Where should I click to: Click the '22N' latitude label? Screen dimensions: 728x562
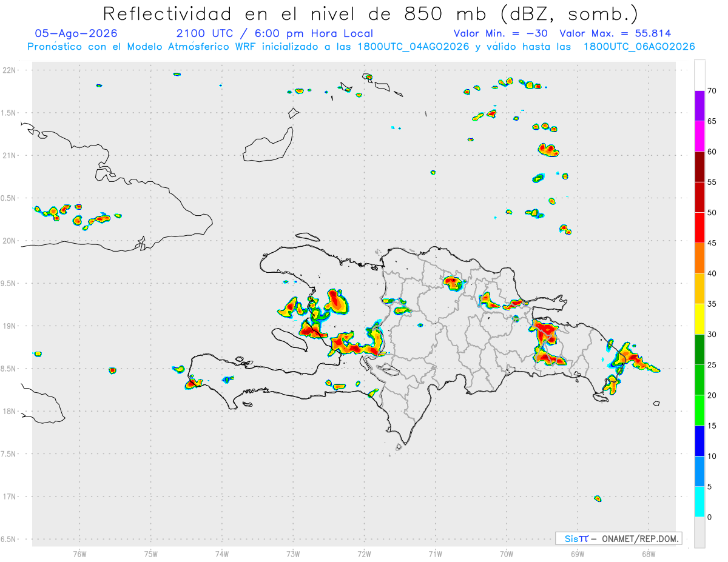(x=10, y=70)
